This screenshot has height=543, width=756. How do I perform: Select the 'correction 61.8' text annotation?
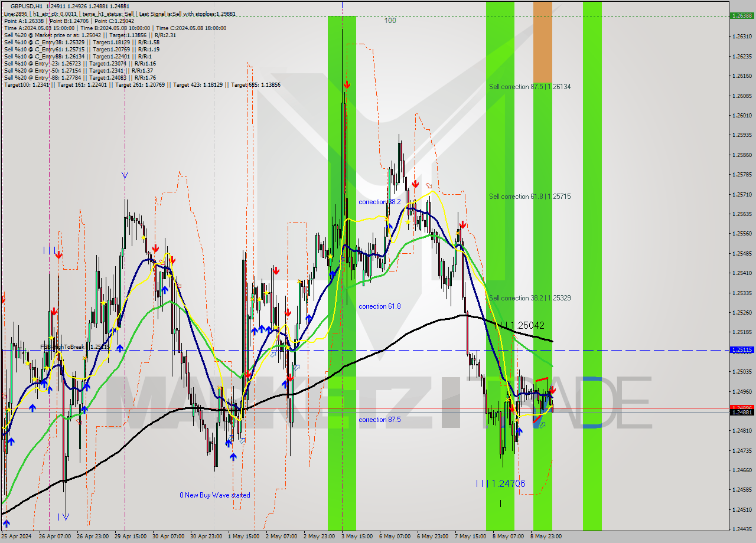coord(379,306)
